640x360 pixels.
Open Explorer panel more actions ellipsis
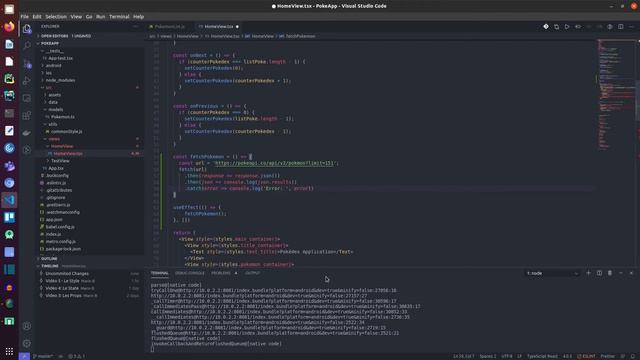pos(136,27)
